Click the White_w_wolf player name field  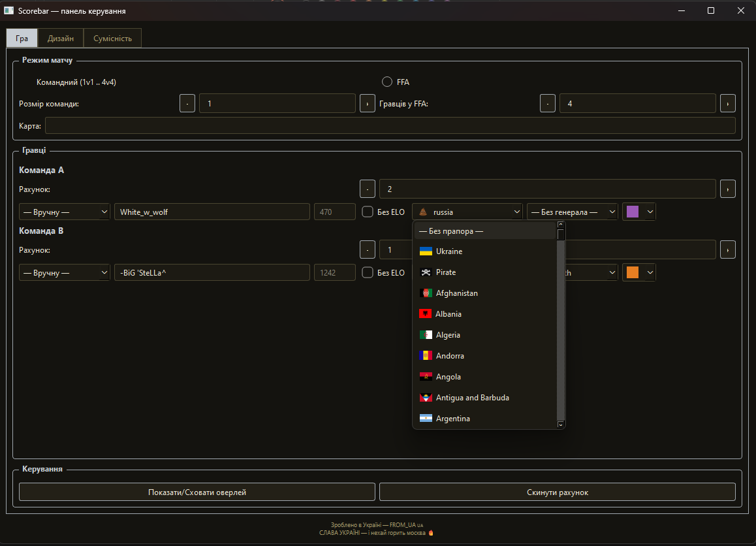(212, 212)
